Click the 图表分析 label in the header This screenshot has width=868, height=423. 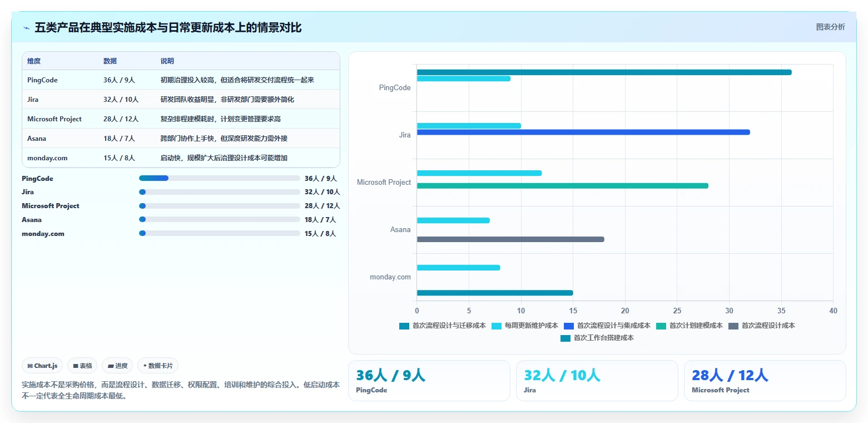(x=830, y=27)
